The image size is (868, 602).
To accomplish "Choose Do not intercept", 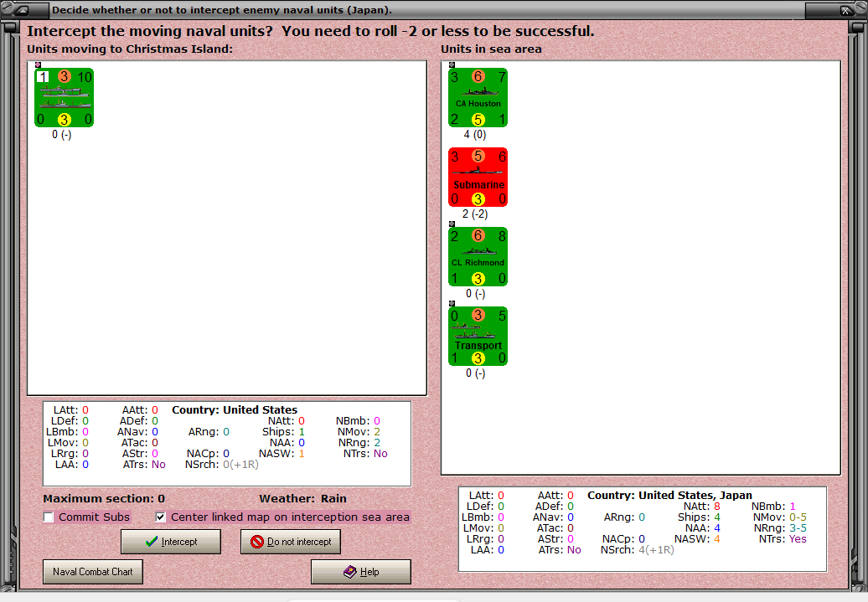I will [x=291, y=542].
